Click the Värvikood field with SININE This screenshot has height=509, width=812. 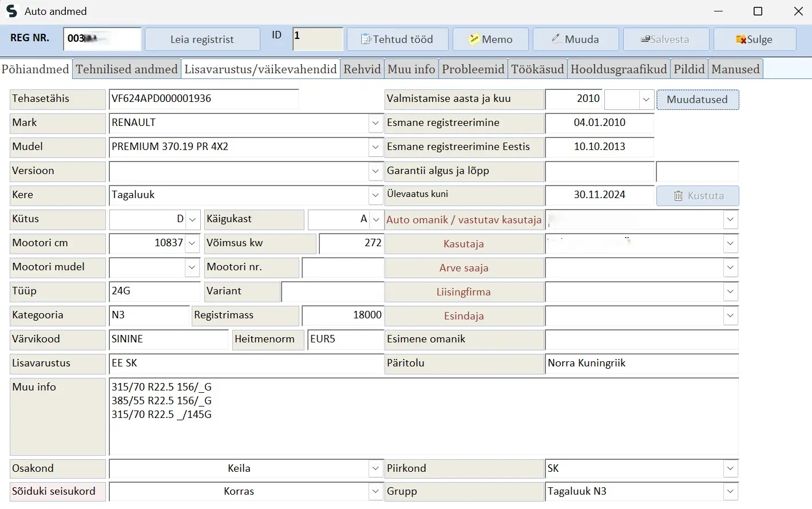click(168, 340)
